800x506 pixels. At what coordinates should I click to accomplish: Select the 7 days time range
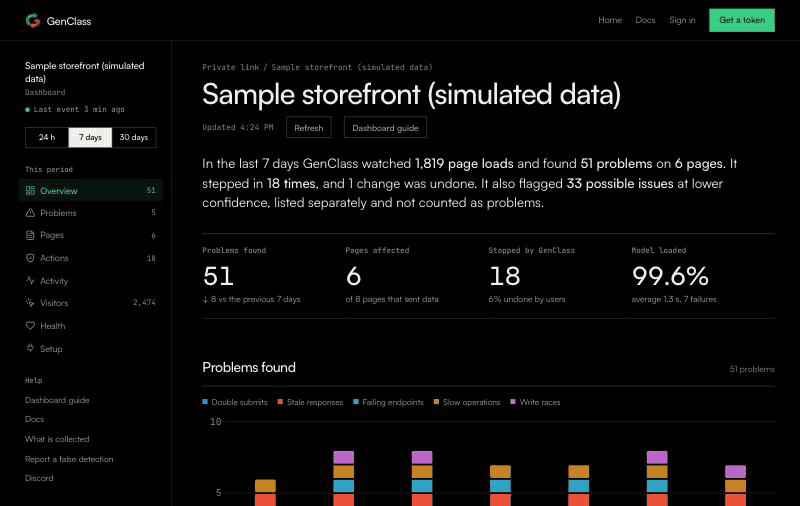[x=90, y=137]
